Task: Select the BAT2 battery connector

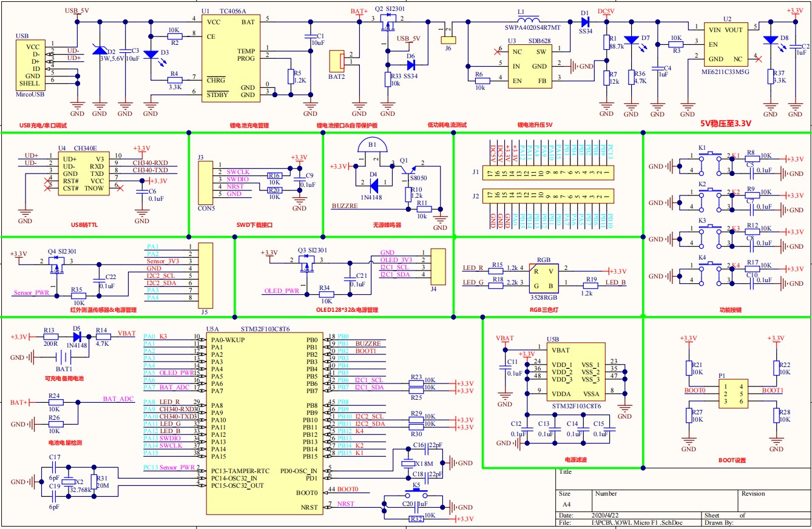Action: 336,61
